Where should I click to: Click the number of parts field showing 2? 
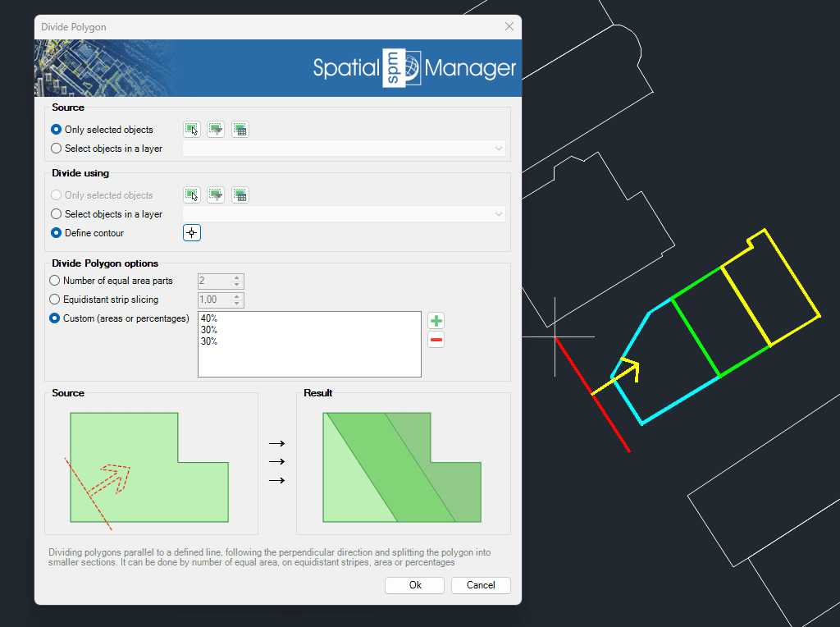215,281
